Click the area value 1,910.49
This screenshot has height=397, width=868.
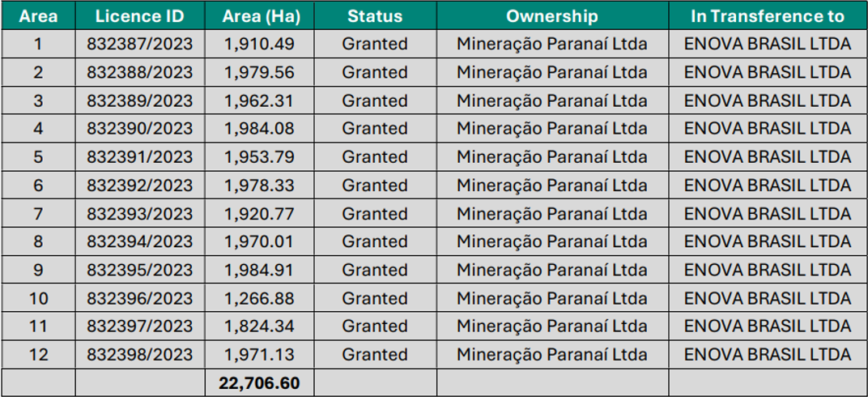[259, 44]
